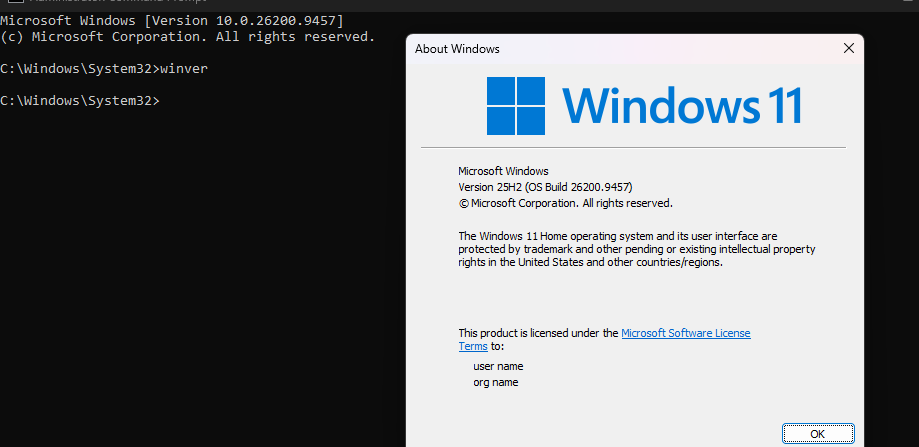Image resolution: width=919 pixels, height=447 pixels.
Task: Click the Windows 11 Home trademark paragraph
Action: [x=637, y=250]
